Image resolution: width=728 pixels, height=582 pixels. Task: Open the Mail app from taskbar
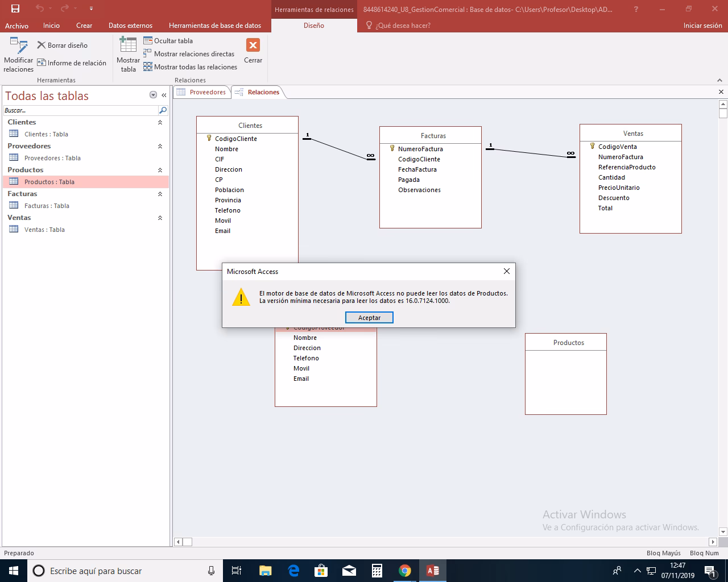(x=349, y=571)
